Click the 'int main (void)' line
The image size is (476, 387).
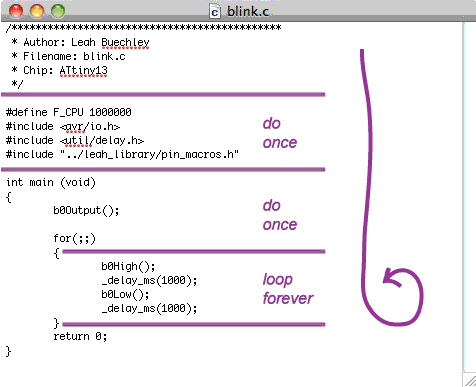51,182
